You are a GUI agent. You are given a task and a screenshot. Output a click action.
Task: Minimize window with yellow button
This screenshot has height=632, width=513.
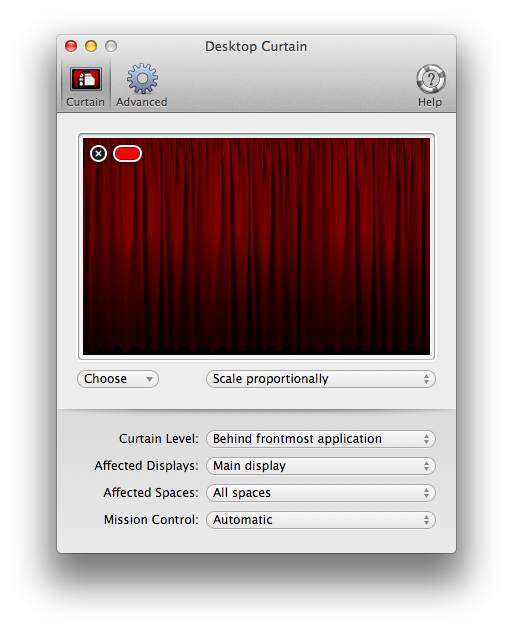(91, 46)
